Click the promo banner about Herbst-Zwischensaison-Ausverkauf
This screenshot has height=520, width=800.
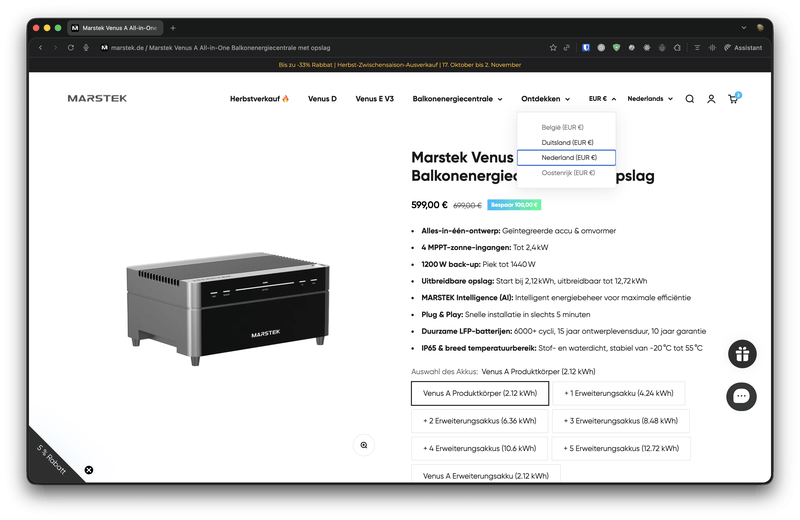click(x=399, y=65)
